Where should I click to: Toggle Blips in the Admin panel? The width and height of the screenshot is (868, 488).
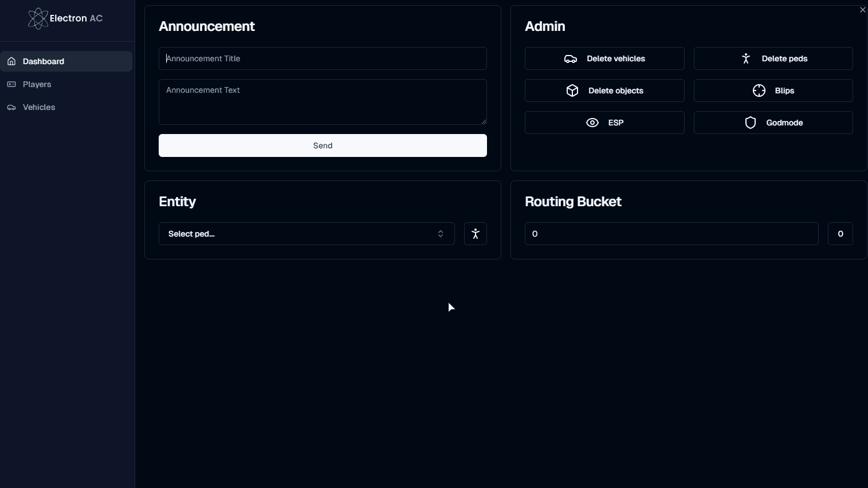pos(773,90)
